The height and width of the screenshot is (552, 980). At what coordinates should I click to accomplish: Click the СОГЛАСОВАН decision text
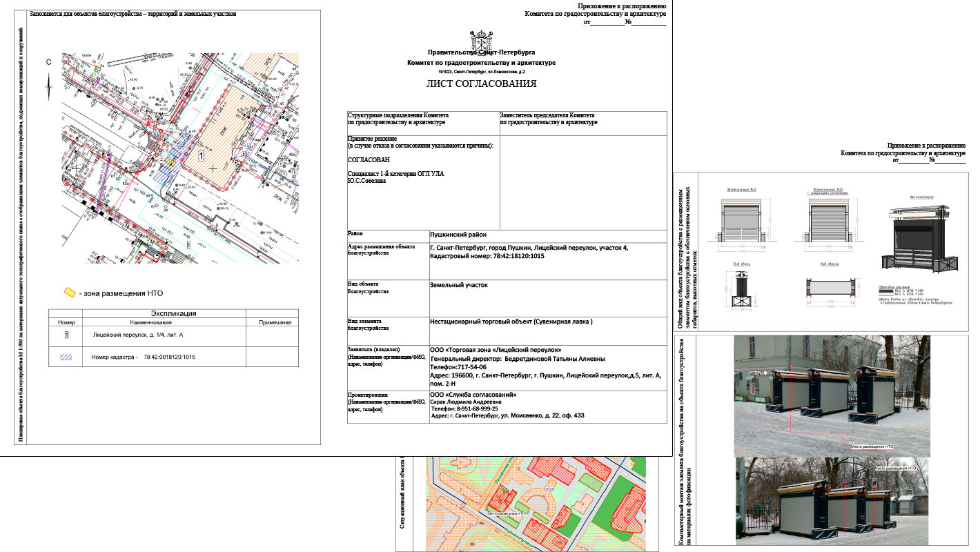click(x=366, y=159)
